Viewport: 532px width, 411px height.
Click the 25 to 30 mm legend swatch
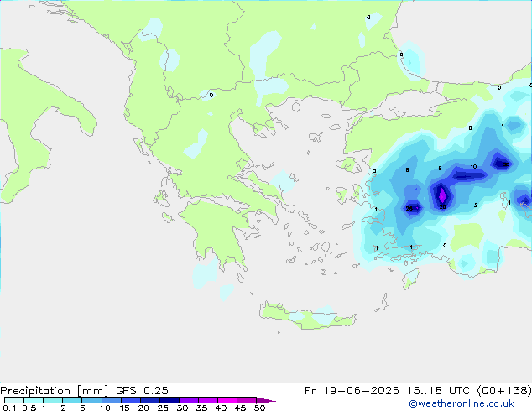(x=170, y=400)
